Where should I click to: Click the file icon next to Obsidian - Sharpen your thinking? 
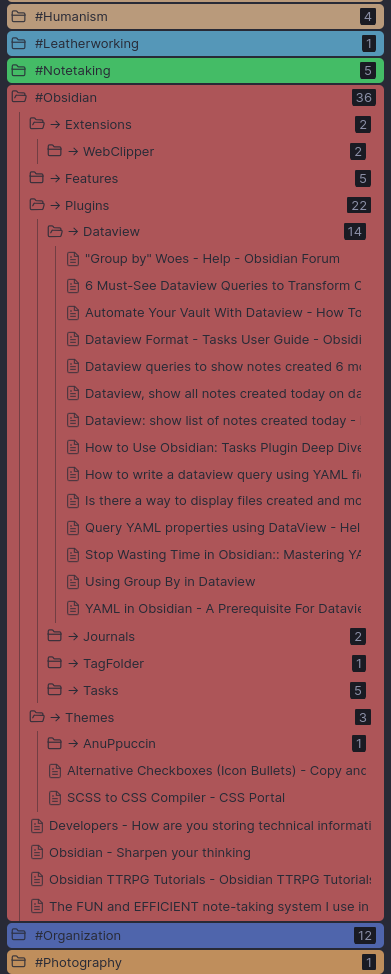[x=37, y=853]
